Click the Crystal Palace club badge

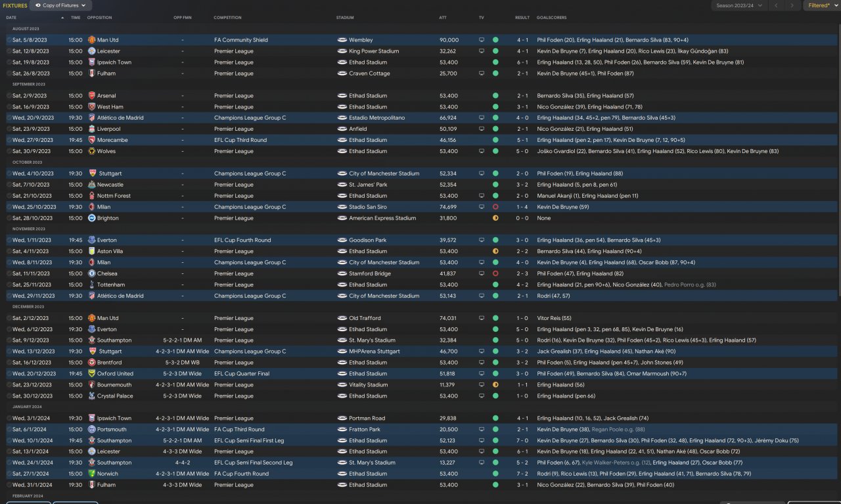[x=92, y=396]
